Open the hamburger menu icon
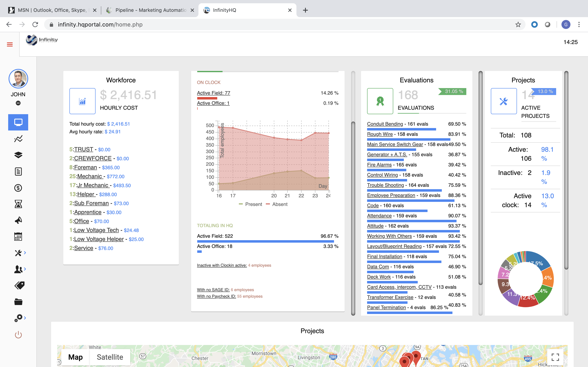588x367 pixels. tap(10, 44)
